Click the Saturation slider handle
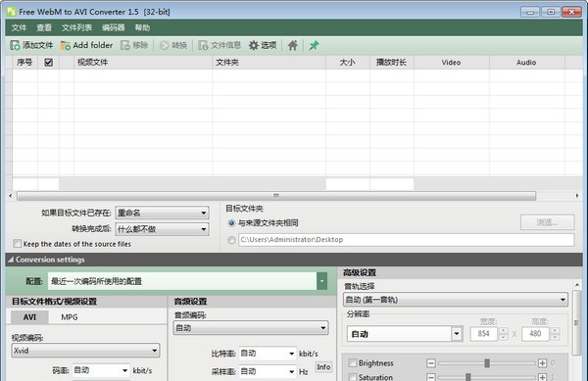 (468, 377)
